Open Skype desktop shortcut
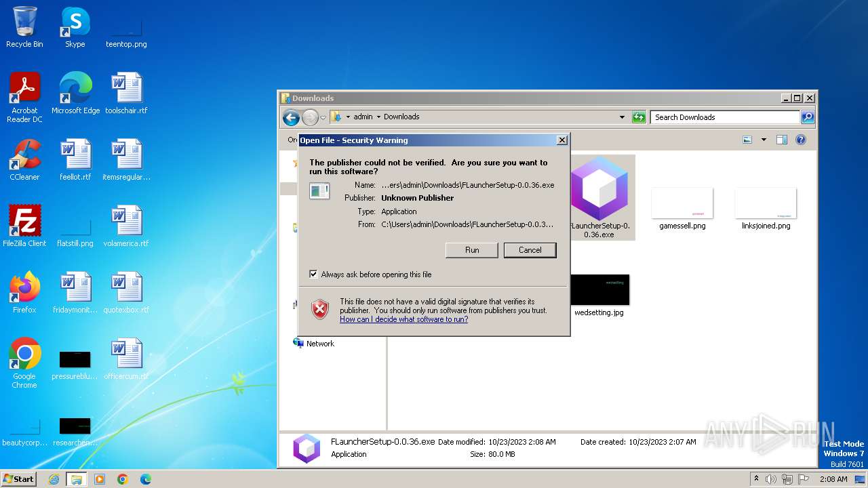The image size is (868, 488). point(75,27)
